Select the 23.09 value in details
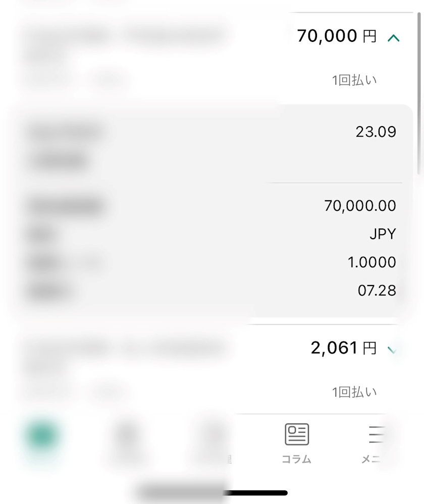 (x=376, y=132)
